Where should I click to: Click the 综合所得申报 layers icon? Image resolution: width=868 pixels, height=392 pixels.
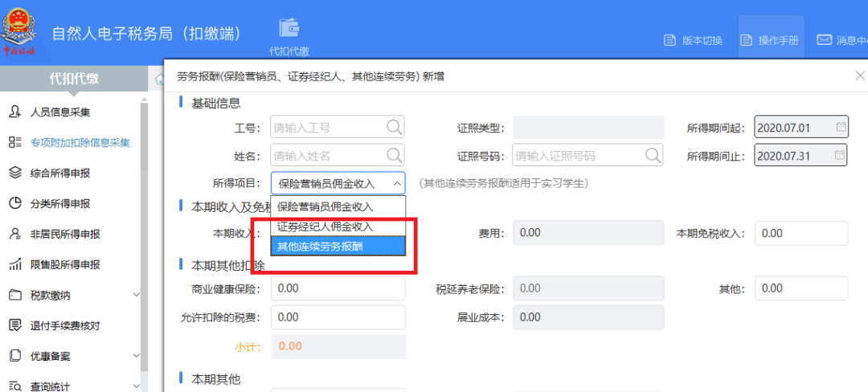pos(15,173)
